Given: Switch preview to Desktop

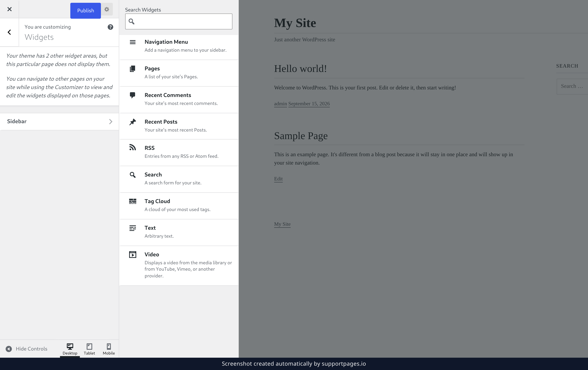Looking at the screenshot, I should (70, 349).
